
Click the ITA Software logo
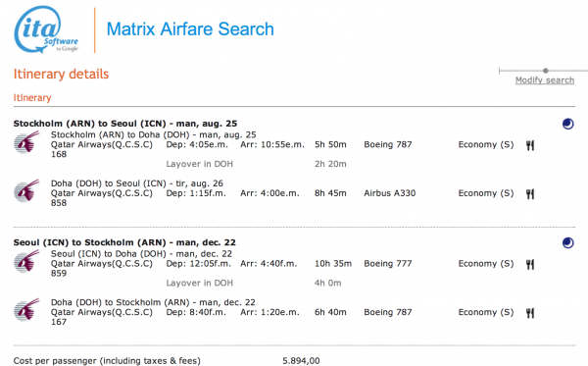[x=46, y=29]
